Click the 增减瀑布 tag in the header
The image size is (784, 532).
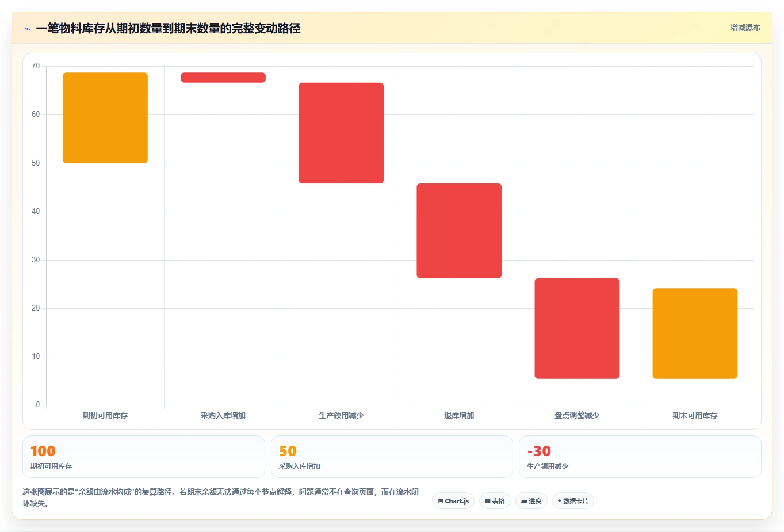click(x=745, y=28)
